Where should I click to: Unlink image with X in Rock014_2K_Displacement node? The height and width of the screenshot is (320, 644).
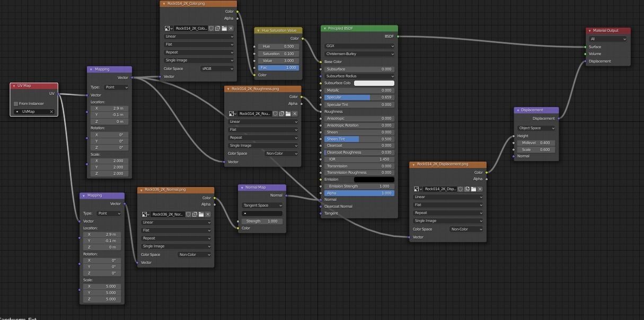[480, 189]
